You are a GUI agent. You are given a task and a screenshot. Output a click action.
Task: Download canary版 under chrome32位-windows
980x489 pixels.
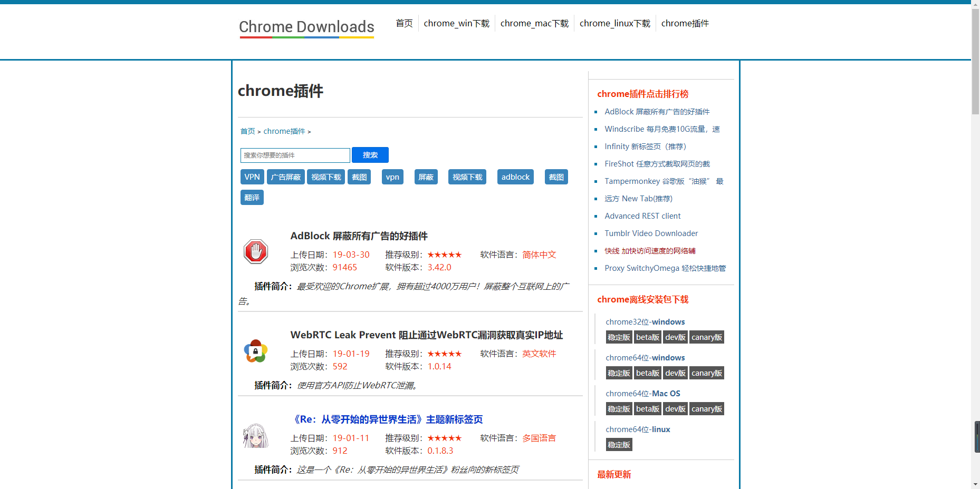707,337
